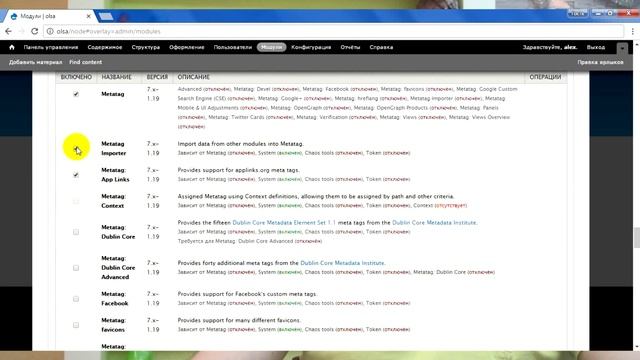
Task: Open Модули menu item
Action: (x=271, y=47)
